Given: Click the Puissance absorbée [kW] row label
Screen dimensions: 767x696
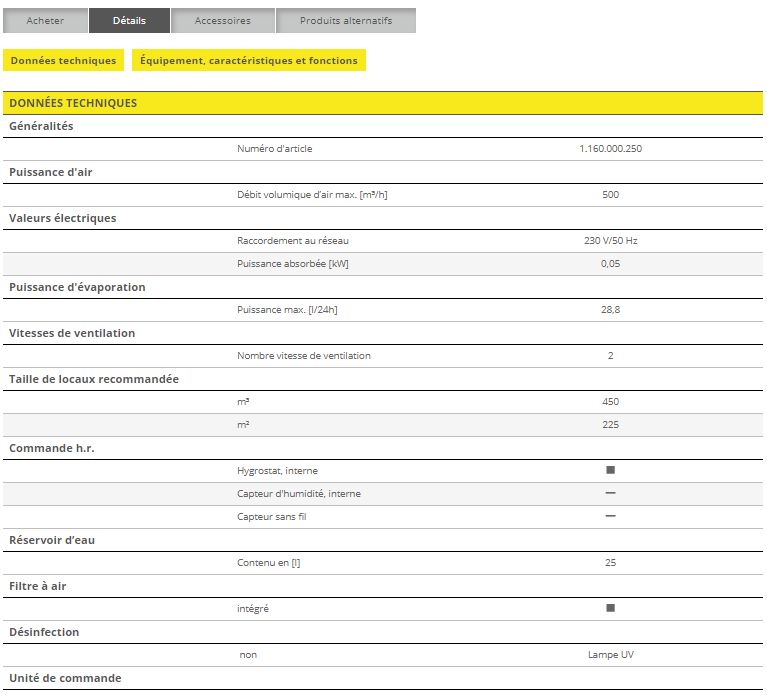Looking at the screenshot, I should pos(293,264).
